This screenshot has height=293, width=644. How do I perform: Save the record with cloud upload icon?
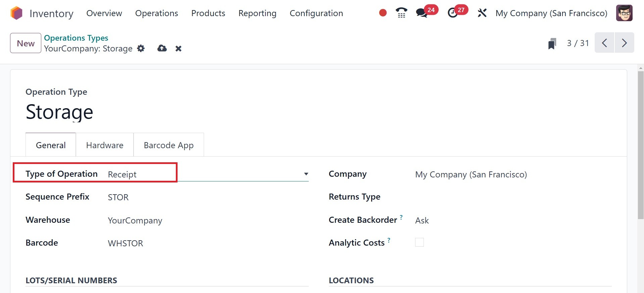click(162, 48)
